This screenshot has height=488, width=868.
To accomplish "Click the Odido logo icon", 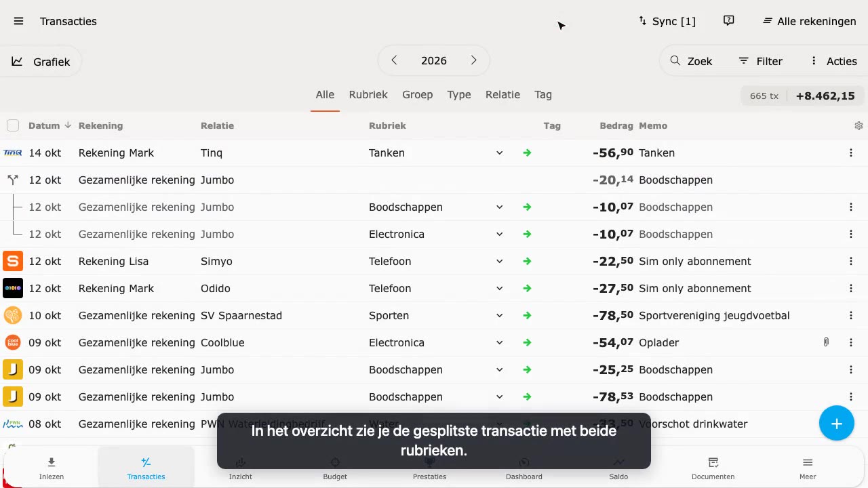I will click(13, 288).
